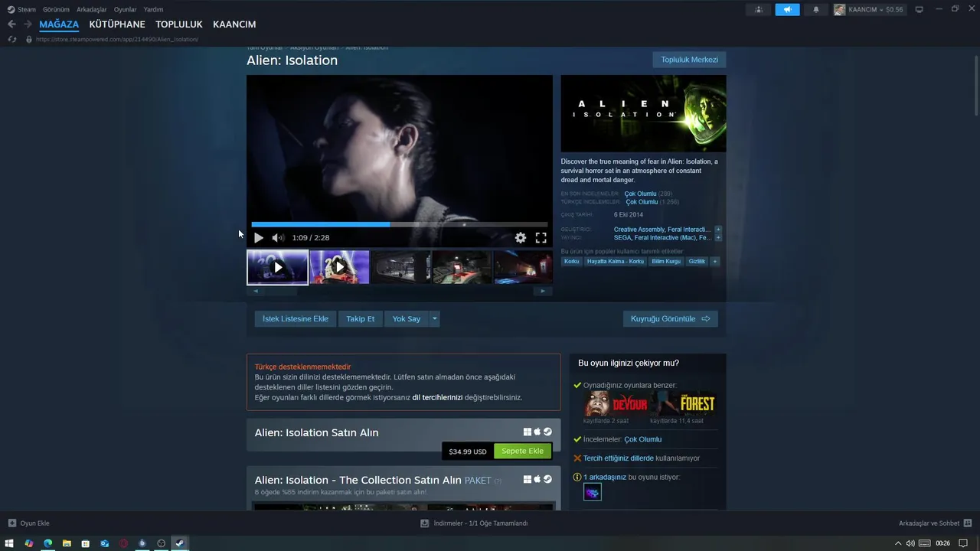The width and height of the screenshot is (980, 551).
Task: Go forward with the forward arrow
Action: coord(28,24)
